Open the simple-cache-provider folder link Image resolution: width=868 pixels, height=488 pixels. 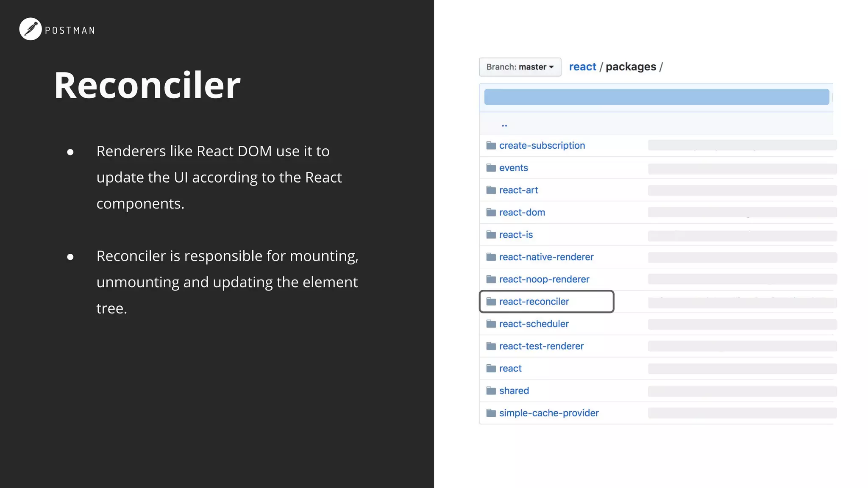tap(549, 413)
